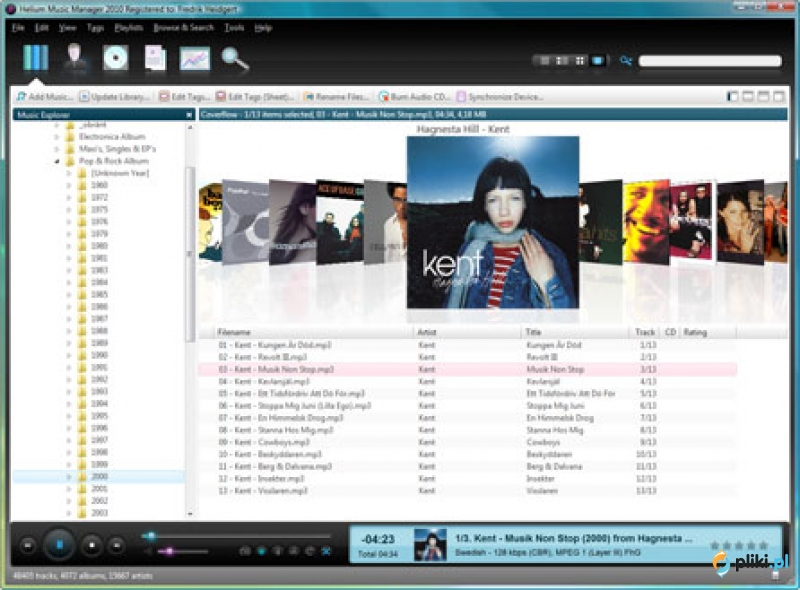The width and height of the screenshot is (800, 590).
Task: Click the stop playback button
Action: pyautogui.click(x=92, y=546)
